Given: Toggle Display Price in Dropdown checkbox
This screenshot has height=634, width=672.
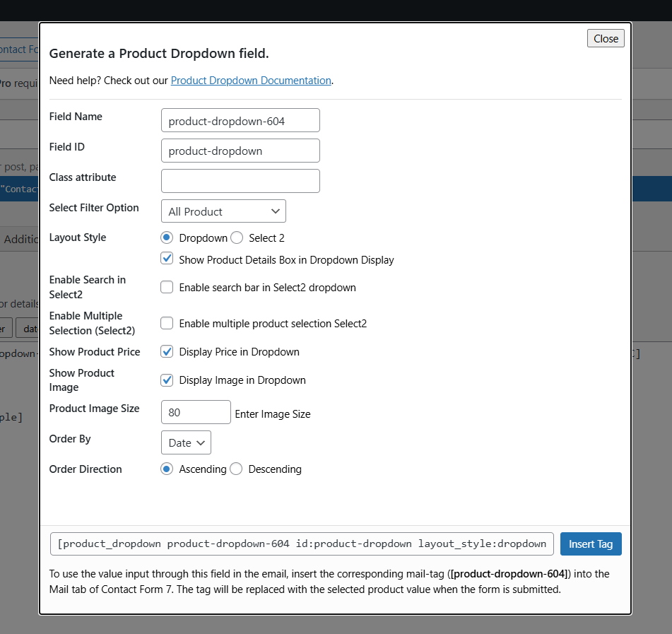Looking at the screenshot, I should coord(167,351).
